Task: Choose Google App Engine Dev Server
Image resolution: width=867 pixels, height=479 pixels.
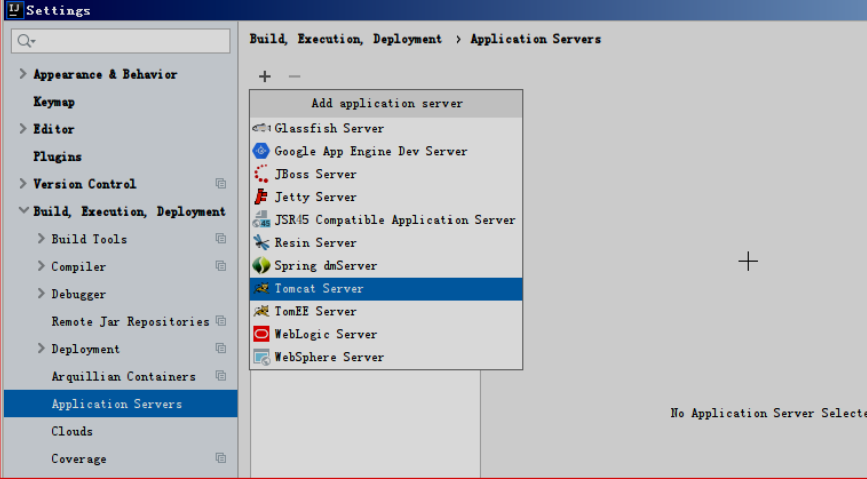Action: pyautogui.click(x=386, y=151)
